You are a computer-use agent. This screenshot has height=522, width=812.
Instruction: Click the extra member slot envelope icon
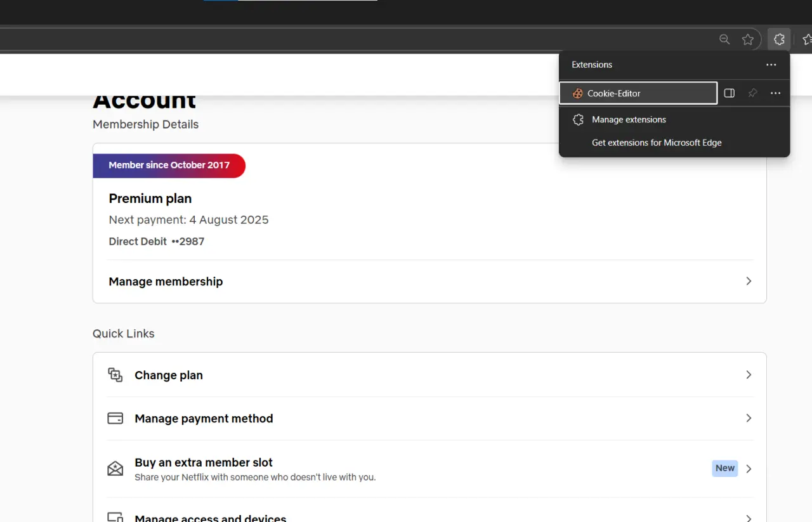tap(115, 469)
